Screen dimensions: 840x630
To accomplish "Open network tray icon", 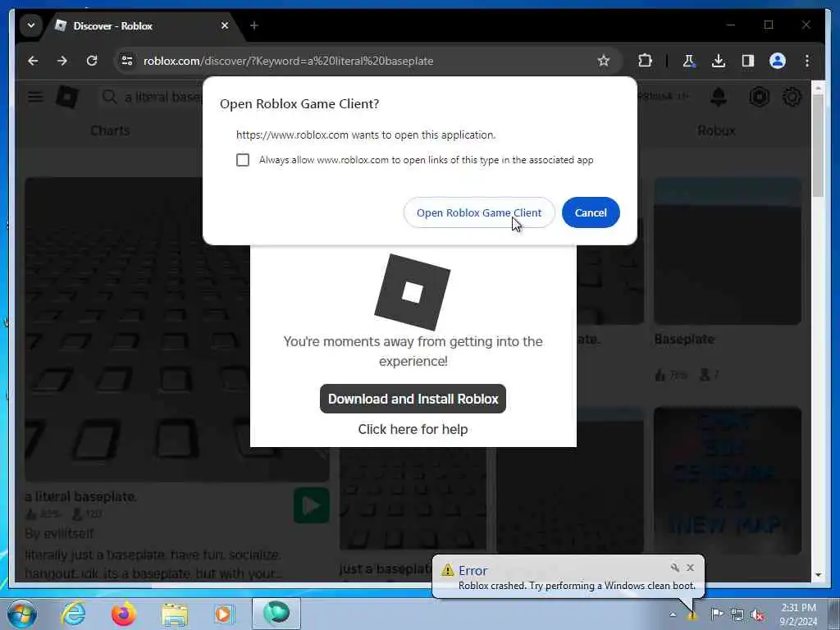I will (x=737, y=615).
